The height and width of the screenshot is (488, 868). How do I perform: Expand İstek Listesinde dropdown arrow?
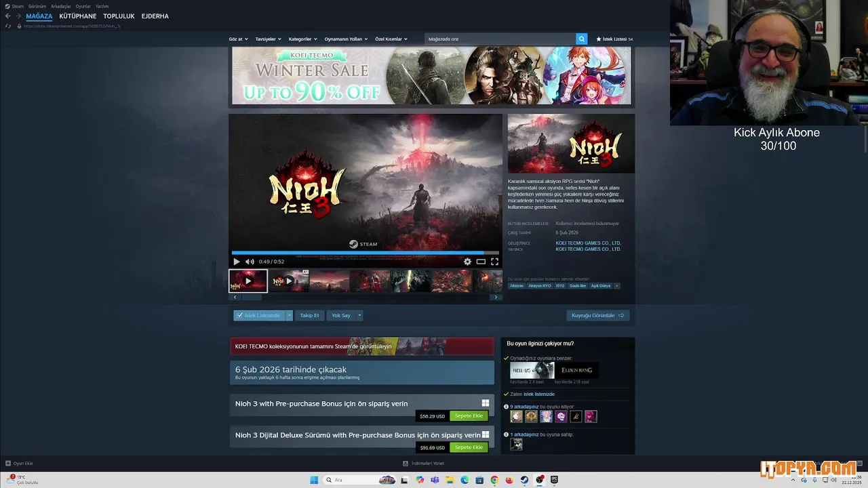coord(290,315)
